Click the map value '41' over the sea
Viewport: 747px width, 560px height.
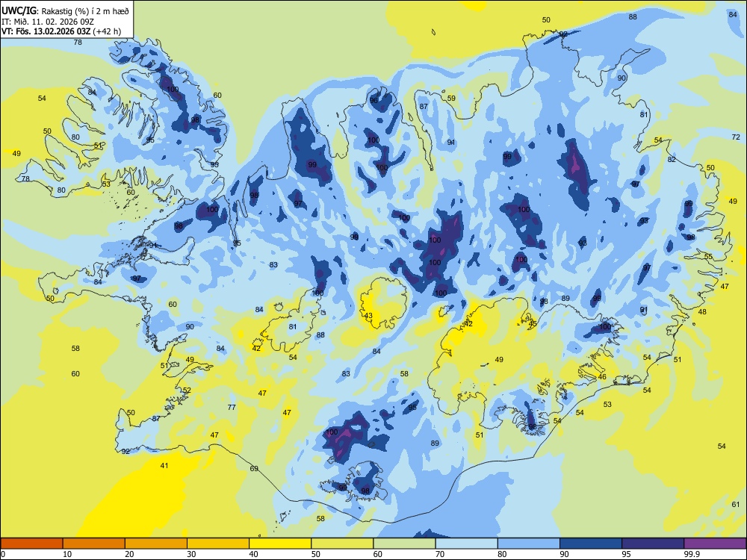tap(164, 466)
